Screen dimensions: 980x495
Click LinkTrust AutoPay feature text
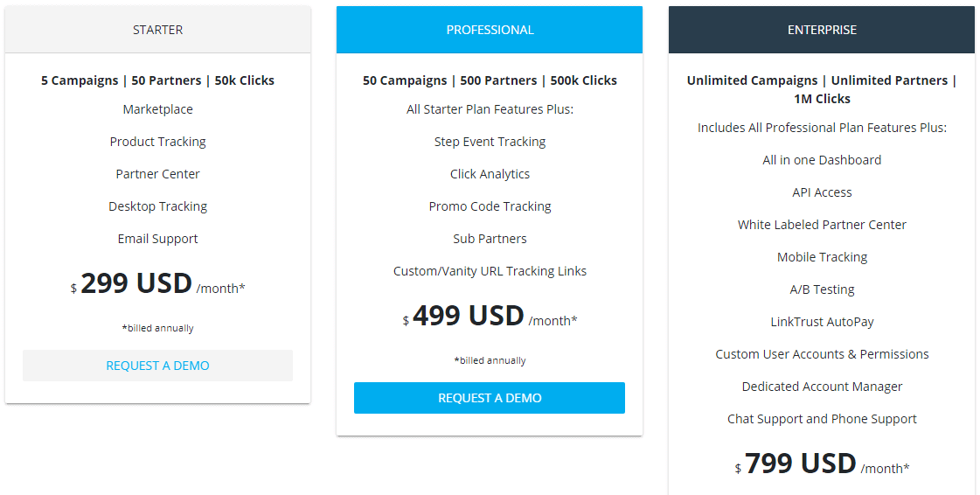[822, 322]
